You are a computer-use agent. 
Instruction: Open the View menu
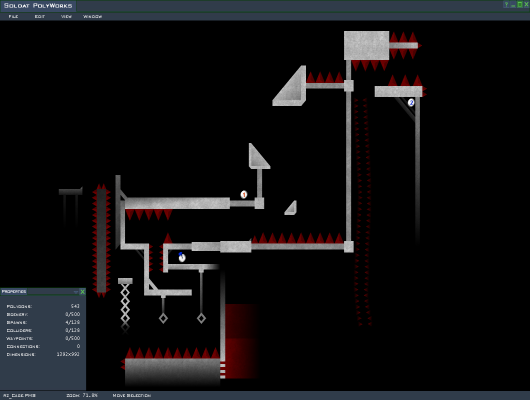(x=66, y=16)
